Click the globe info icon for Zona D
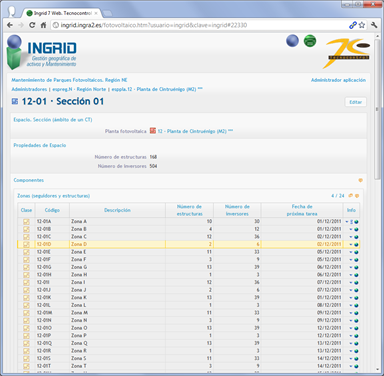This screenshot has width=384, height=376. tap(356, 245)
